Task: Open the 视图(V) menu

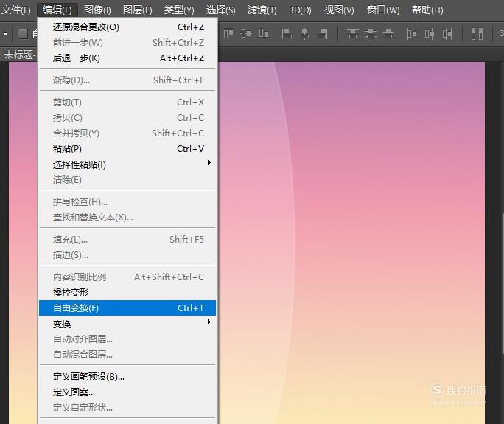Action: (x=339, y=10)
